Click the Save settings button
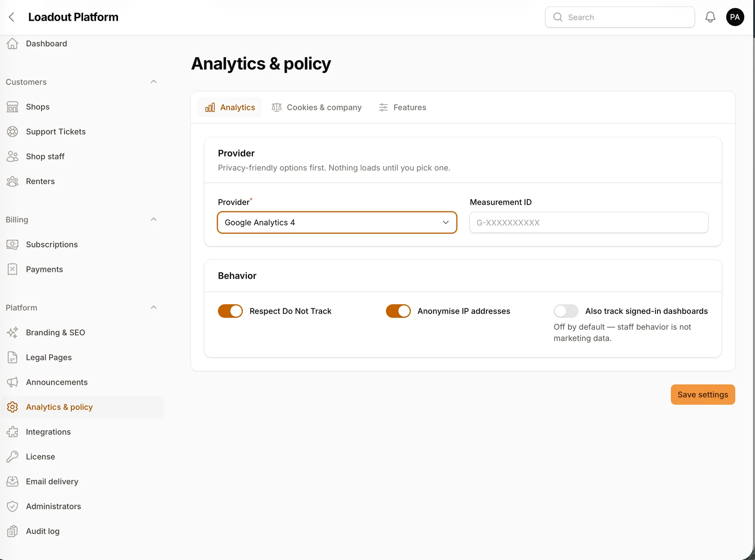This screenshot has height=560, width=755. 703,395
